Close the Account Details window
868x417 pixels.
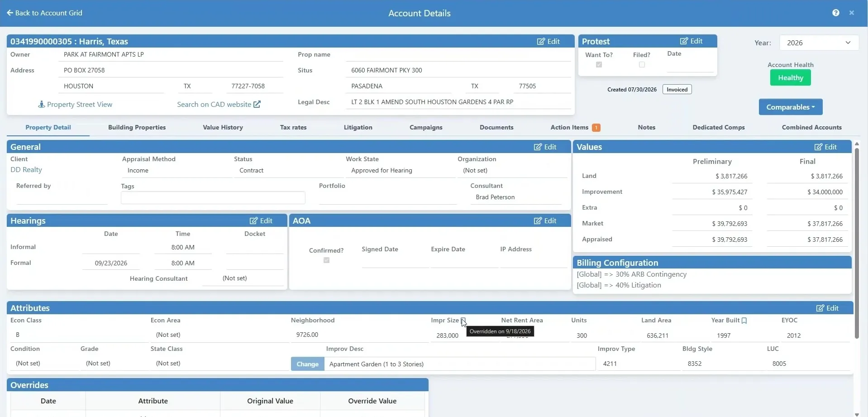852,13
